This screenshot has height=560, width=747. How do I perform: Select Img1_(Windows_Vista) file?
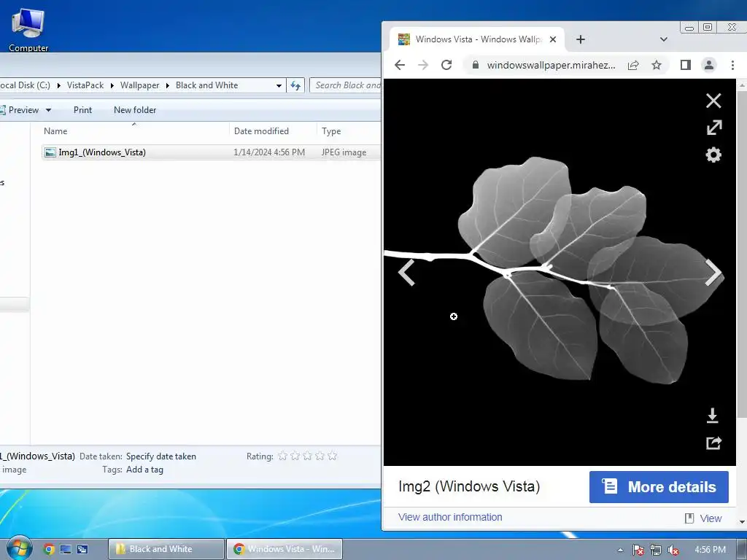click(211, 152)
